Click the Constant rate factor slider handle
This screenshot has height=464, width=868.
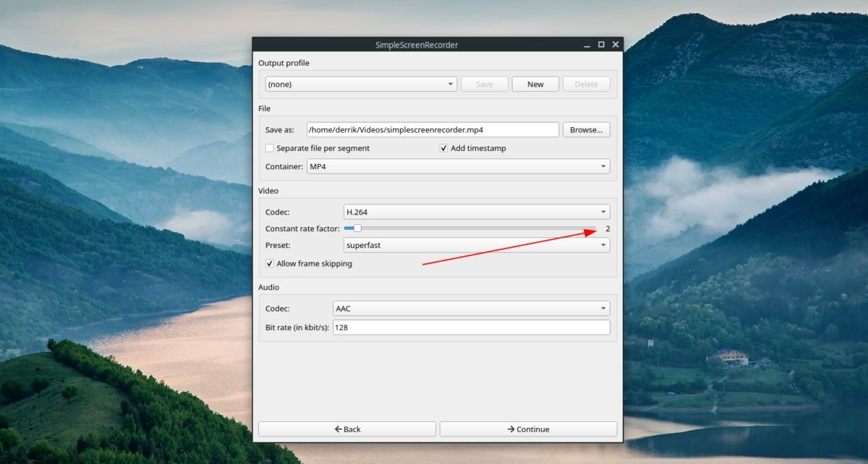coord(357,228)
